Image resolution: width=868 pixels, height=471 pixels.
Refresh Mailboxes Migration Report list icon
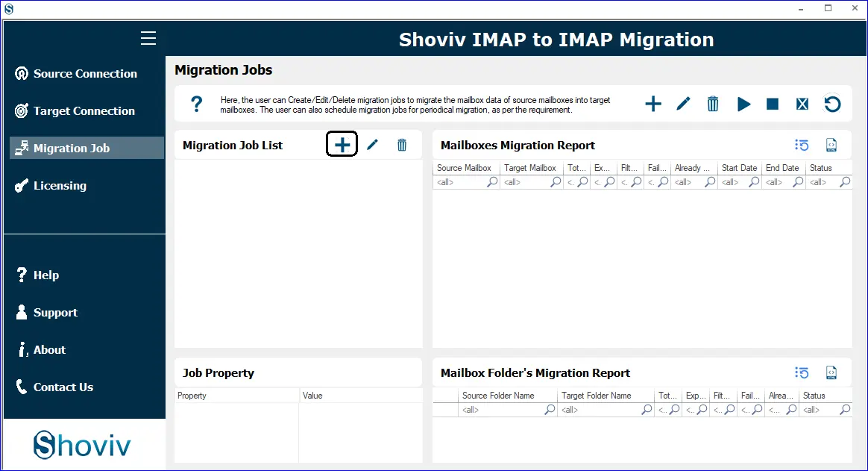tap(802, 145)
